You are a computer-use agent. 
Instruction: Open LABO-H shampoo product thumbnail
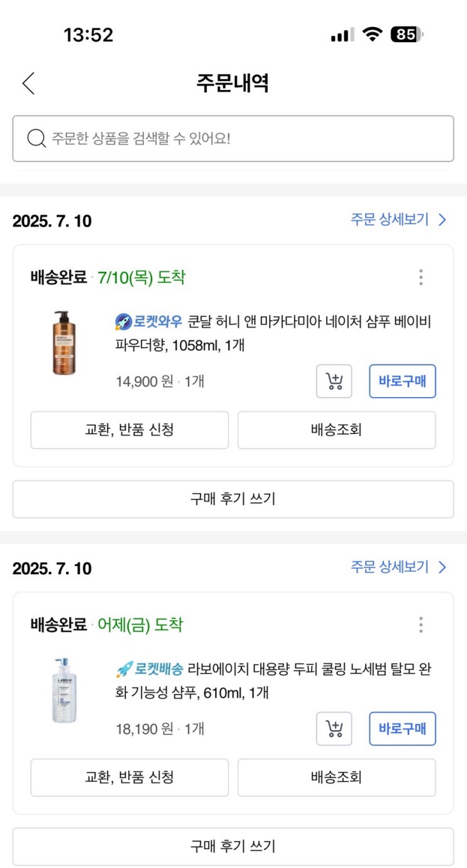point(65,690)
